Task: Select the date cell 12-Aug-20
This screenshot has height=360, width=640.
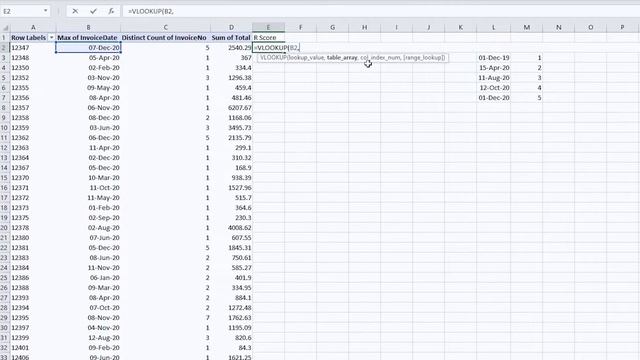Action: click(x=88, y=338)
